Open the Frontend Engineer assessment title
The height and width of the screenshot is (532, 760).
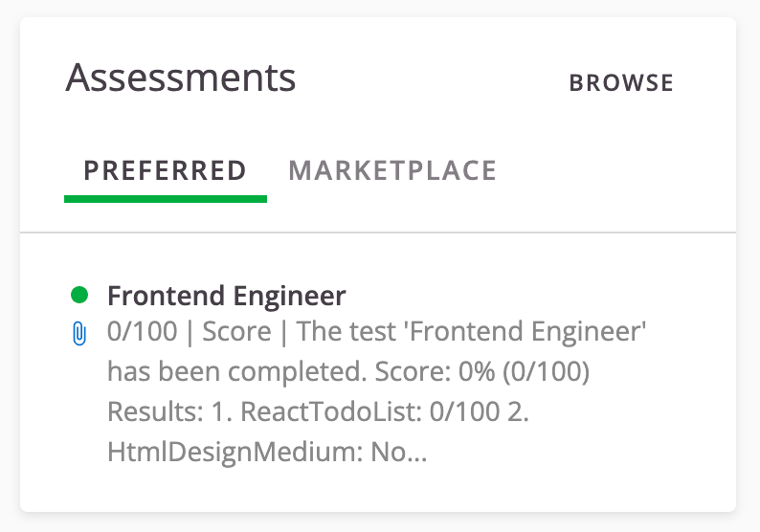226,296
